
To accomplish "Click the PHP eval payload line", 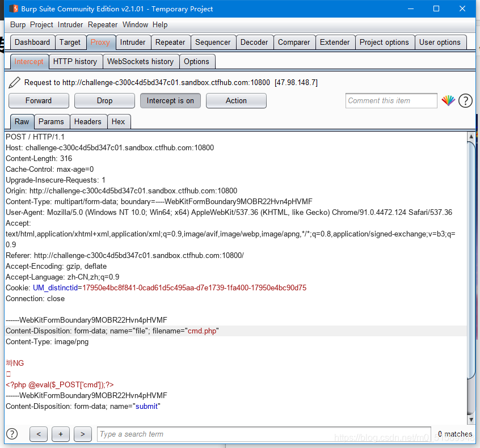I will [x=60, y=384].
